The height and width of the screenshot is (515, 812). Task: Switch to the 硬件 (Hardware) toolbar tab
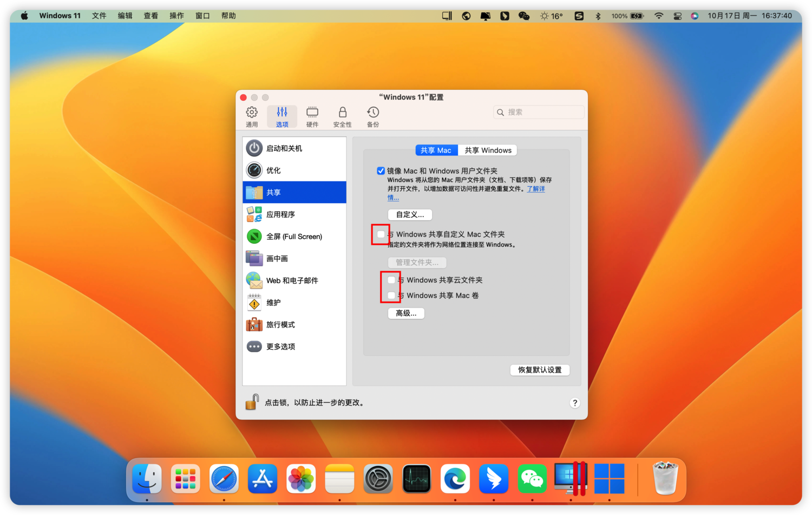pyautogui.click(x=312, y=117)
